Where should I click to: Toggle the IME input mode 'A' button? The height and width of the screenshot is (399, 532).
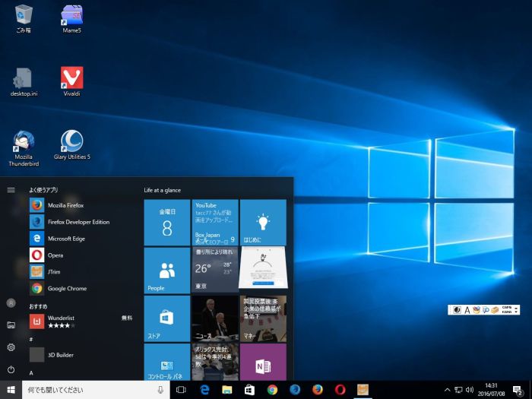point(467,309)
